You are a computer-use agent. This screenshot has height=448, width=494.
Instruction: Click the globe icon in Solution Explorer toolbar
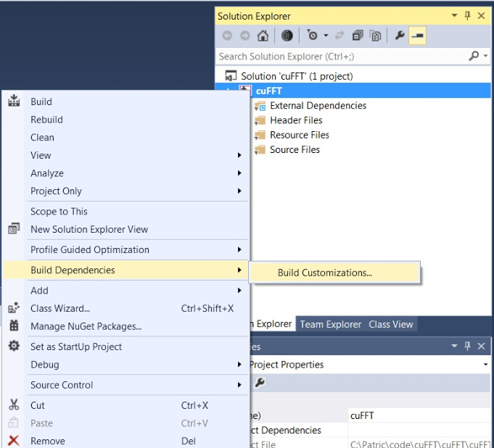pyautogui.click(x=287, y=36)
